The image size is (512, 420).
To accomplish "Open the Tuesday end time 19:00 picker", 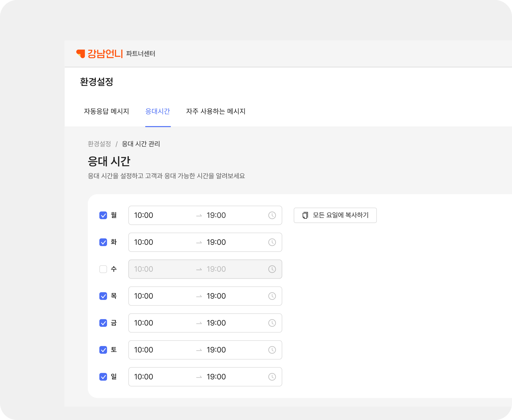I will click(216, 242).
